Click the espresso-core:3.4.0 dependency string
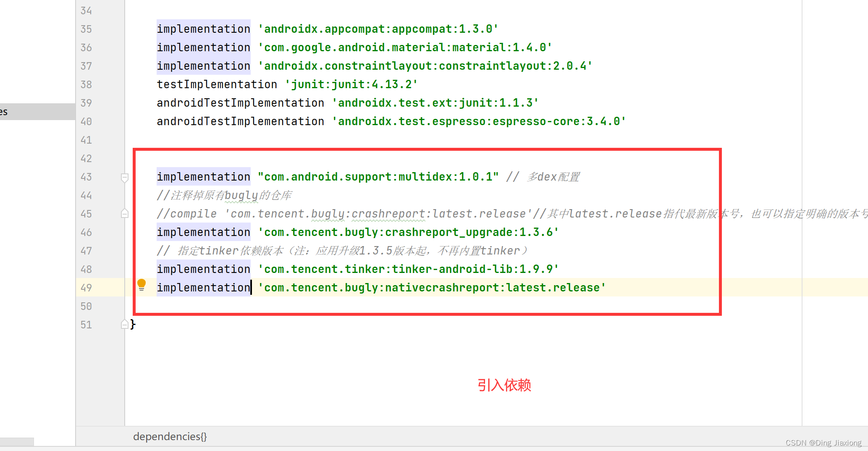 pos(479,121)
